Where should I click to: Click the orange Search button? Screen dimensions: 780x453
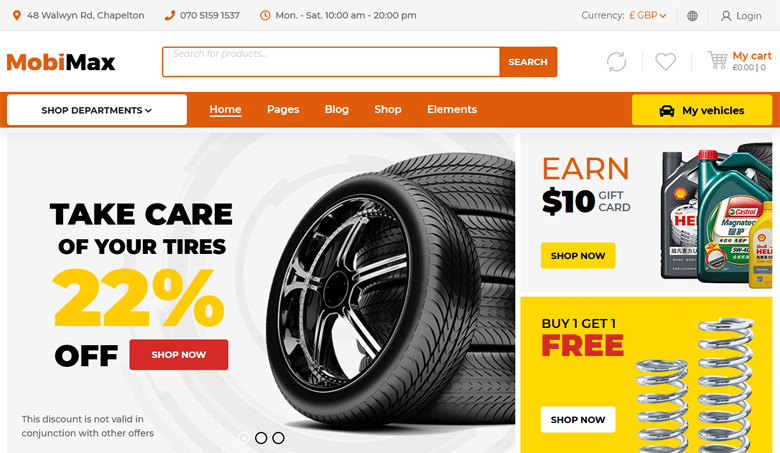click(528, 62)
